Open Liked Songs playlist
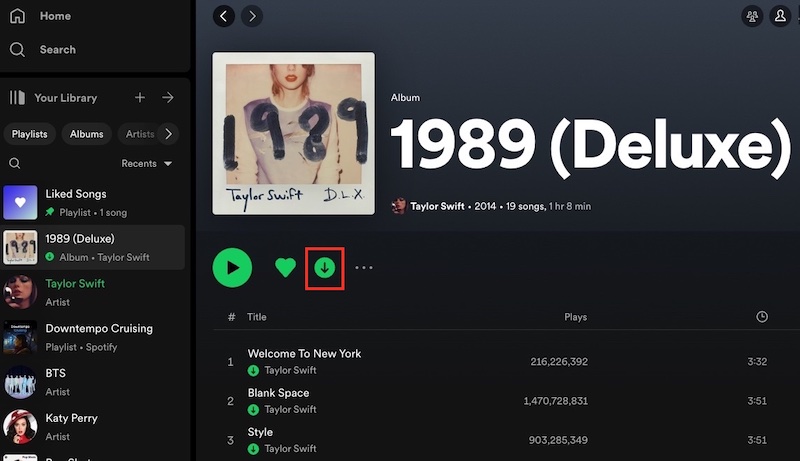The width and height of the screenshot is (800, 461). click(x=76, y=194)
